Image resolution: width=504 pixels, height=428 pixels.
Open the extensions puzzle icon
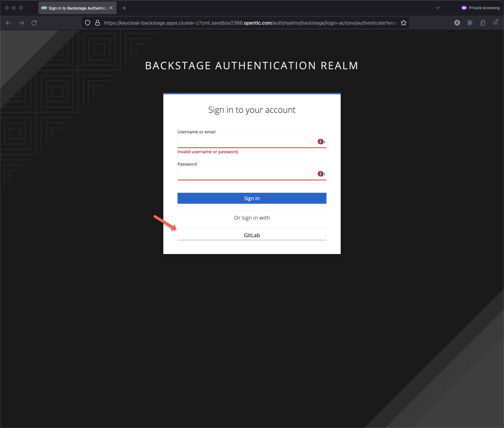click(x=483, y=23)
